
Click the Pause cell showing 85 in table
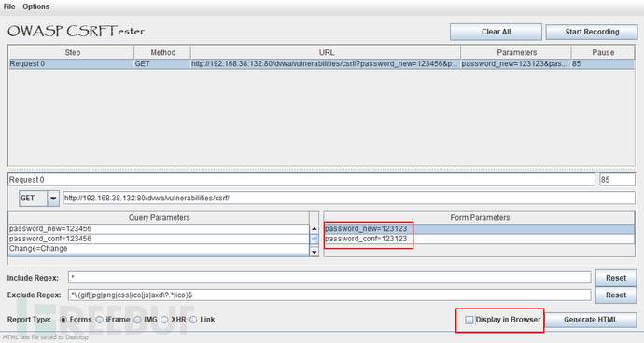[603, 64]
